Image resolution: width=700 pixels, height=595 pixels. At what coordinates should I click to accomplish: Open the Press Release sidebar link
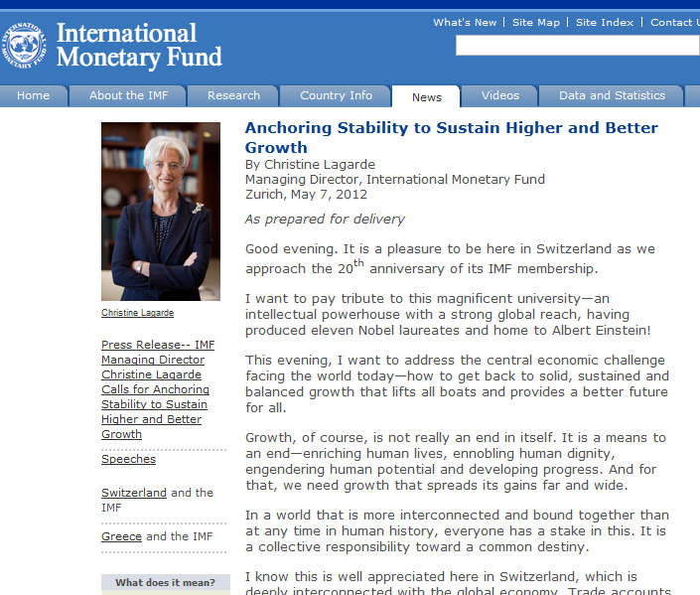157,389
